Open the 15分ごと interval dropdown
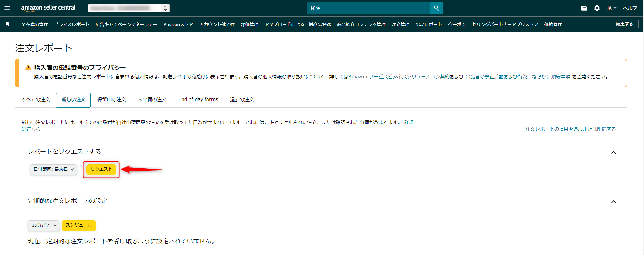This screenshot has height=255, width=644. [x=44, y=225]
